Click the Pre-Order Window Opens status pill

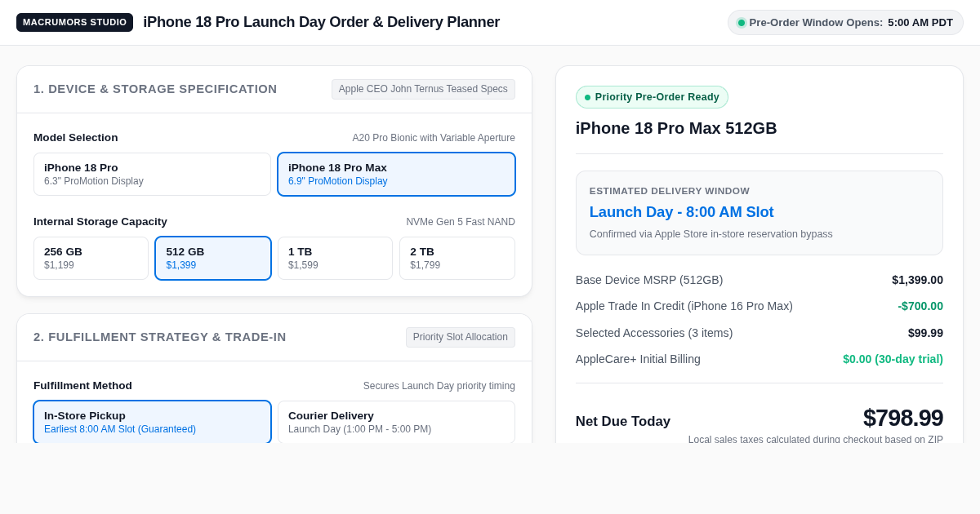[x=845, y=22]
